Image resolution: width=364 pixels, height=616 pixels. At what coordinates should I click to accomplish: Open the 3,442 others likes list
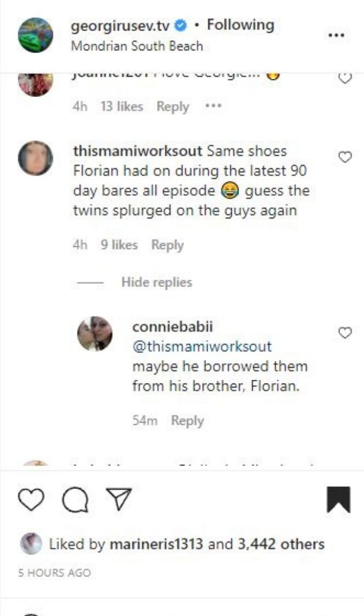click(x=280, y=544)
